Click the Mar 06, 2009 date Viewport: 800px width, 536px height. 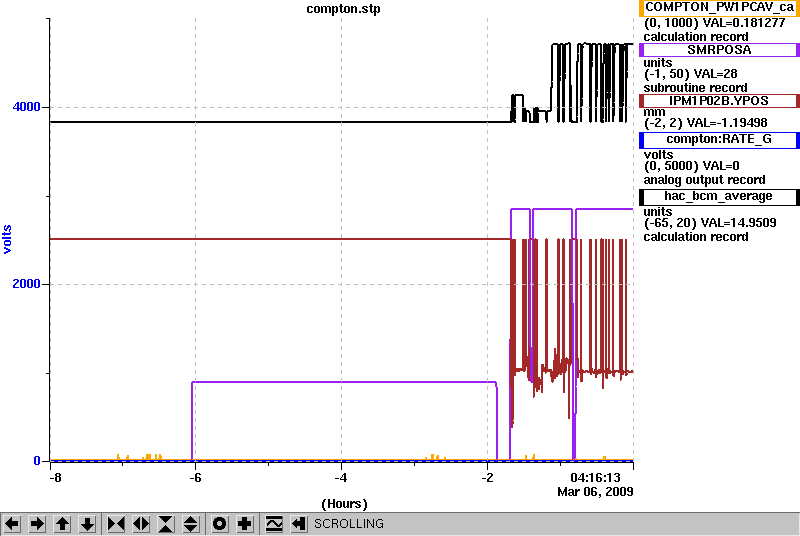[x=595, y=492]
